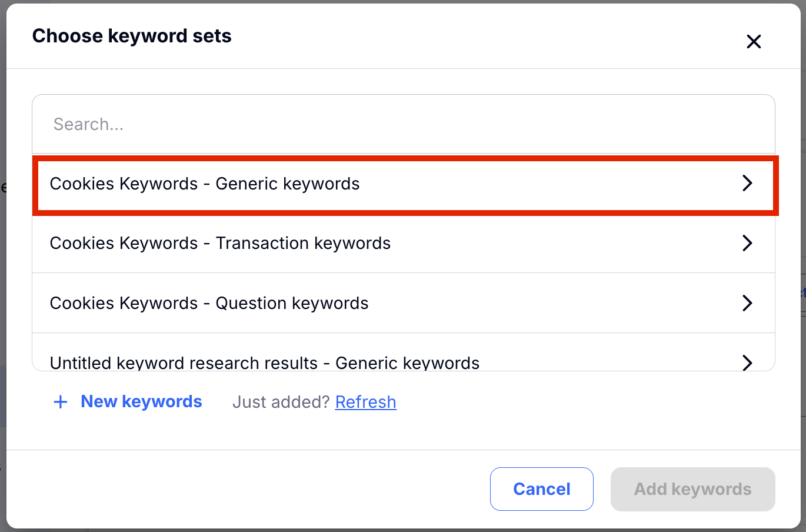Click the plus icon beside New keywords
Screen dimensions: 806x532
[61, 402]
